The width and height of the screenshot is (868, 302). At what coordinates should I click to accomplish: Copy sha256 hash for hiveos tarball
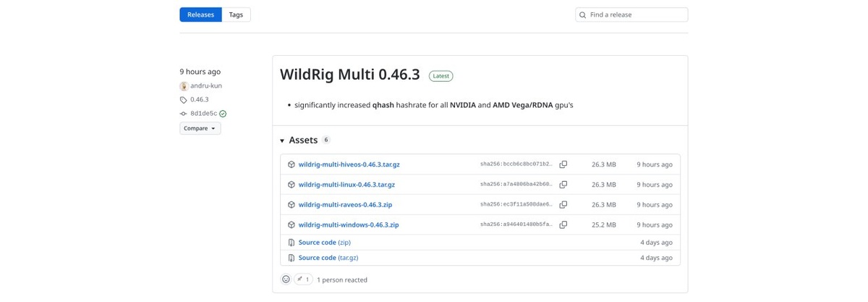pyautogui.click(x=563, y=164)
